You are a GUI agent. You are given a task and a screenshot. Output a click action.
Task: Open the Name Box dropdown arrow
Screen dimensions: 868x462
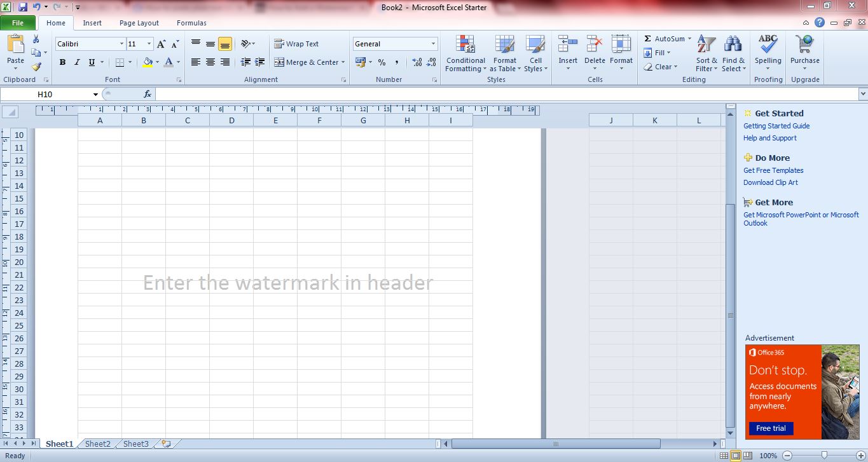pos(95,94)
